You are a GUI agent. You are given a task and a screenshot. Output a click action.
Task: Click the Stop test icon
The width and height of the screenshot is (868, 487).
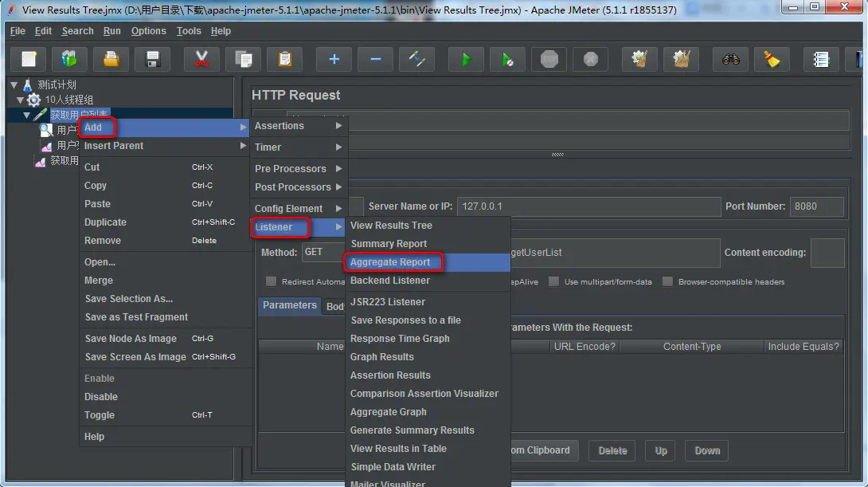point(549,59)
